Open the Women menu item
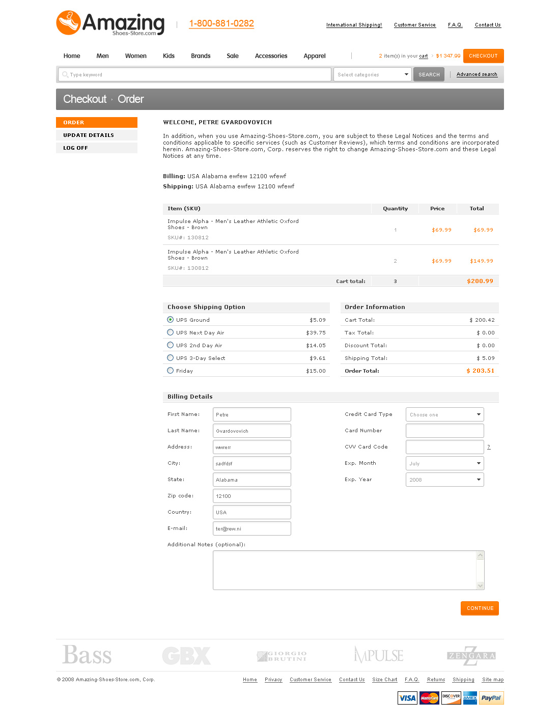560x728 pixels. click(x=136, y=56)
